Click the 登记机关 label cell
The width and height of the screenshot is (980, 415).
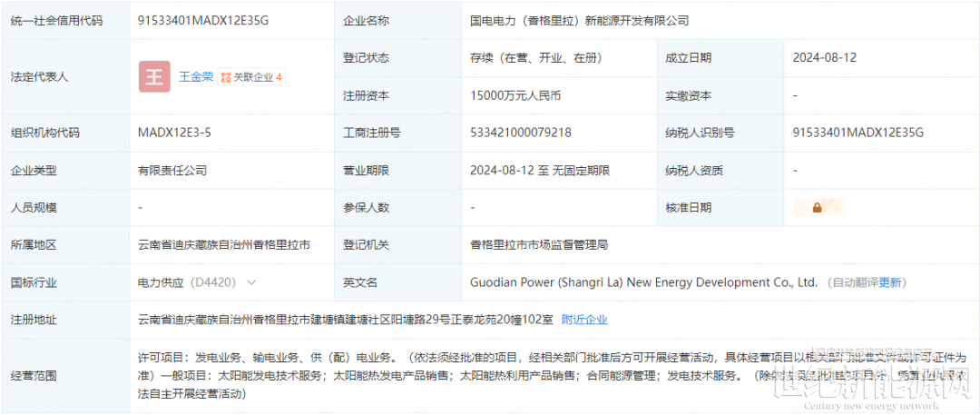click(397, 245)
